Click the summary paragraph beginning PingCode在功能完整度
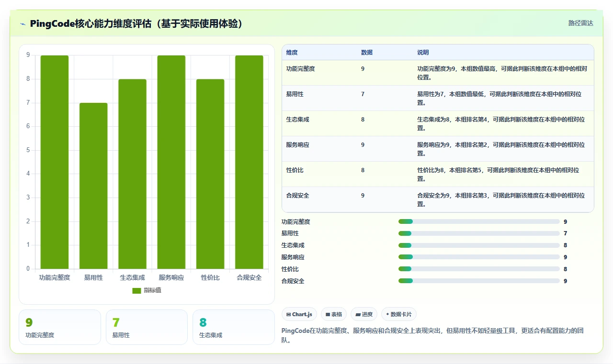Image resolution: width=613 pixels, height=364 pixels. pyautogui.click(x=433, y=336)
